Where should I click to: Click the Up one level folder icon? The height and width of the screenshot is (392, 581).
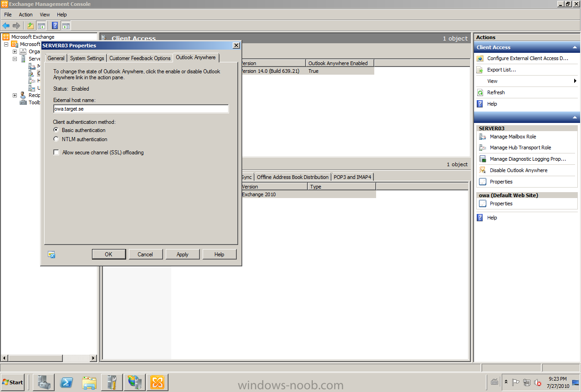click(31, 25)
